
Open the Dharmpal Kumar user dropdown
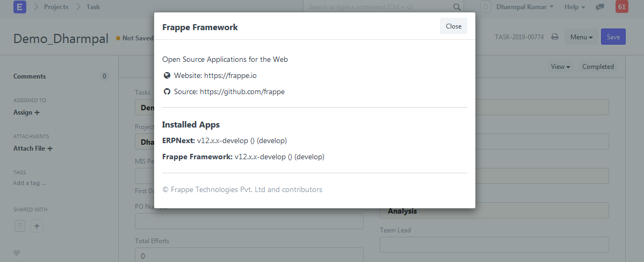[525, 7]
